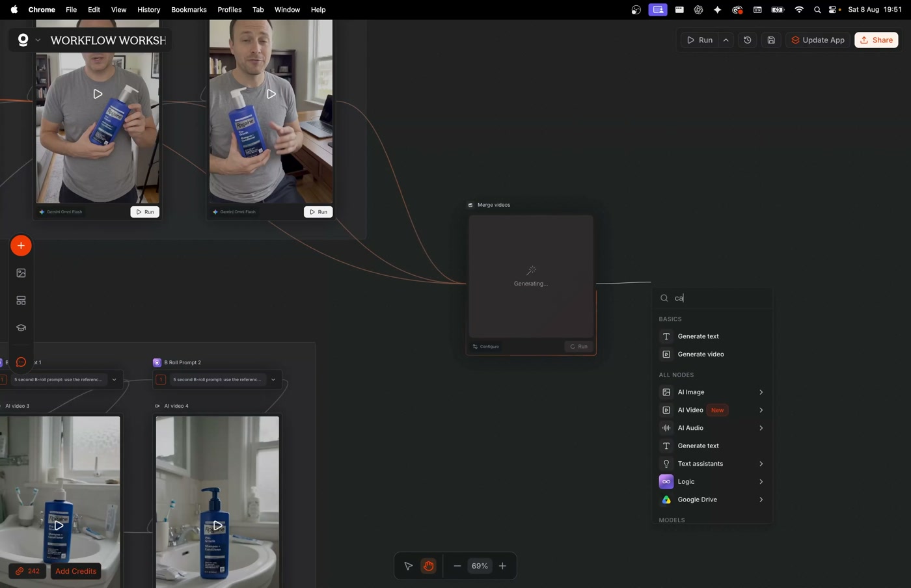911x588 pixels.
Task: Click the 69% zoom level value
Action: tap(480, 566)
